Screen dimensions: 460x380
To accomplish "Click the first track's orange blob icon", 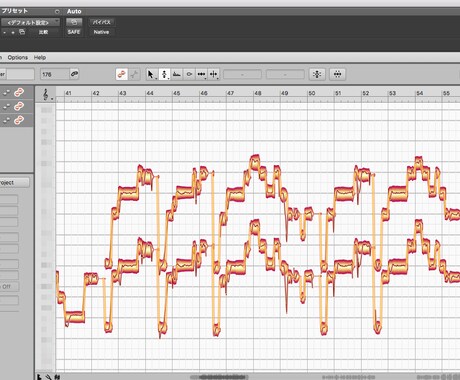I will (x=19, y=93).
